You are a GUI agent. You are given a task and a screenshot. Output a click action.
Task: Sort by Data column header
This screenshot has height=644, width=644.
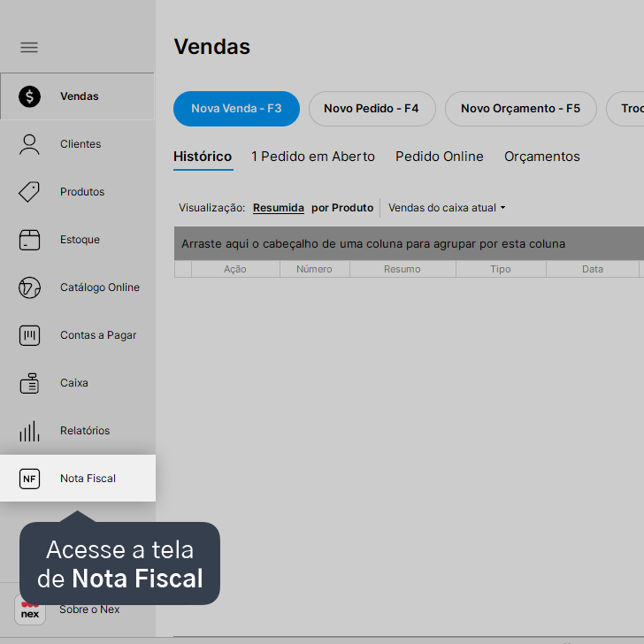tap(593, 270)
